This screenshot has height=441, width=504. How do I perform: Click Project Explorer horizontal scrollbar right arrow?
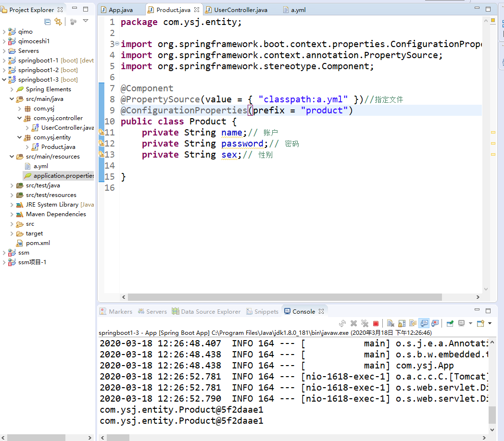point(89,438)
